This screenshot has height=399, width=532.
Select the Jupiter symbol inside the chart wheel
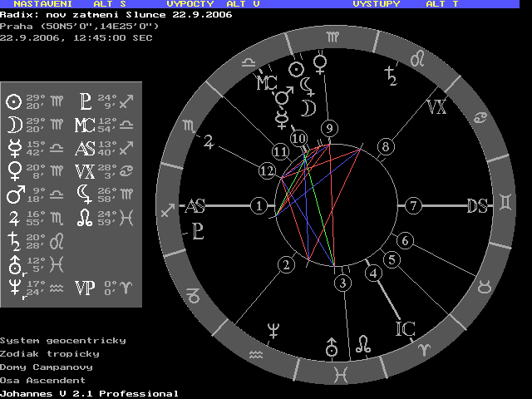(x=209, y=144)
